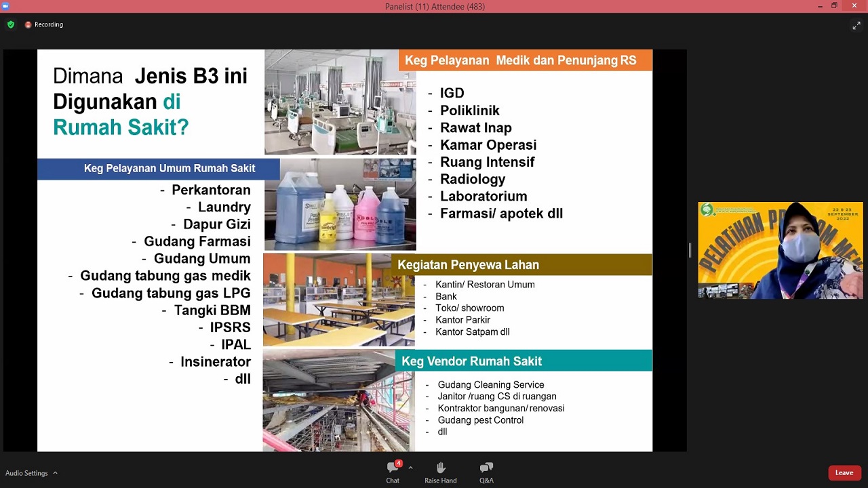Click the red Recording indicator icon

click(28, 24)
